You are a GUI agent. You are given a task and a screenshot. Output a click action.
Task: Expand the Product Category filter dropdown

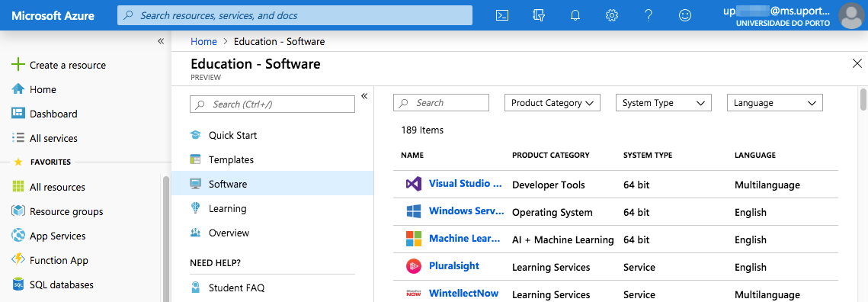tap(553, 103)
